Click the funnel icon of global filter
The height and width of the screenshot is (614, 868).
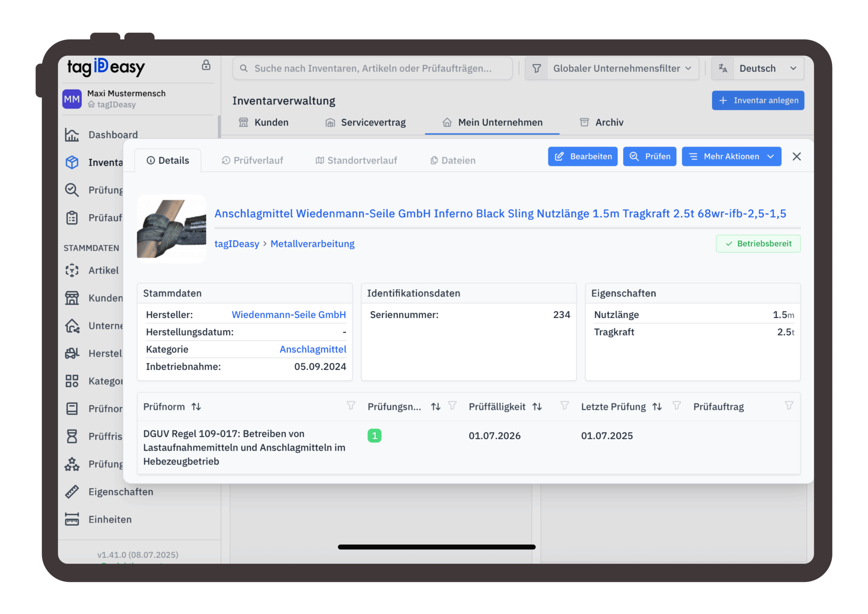click(x=536, y=68)
